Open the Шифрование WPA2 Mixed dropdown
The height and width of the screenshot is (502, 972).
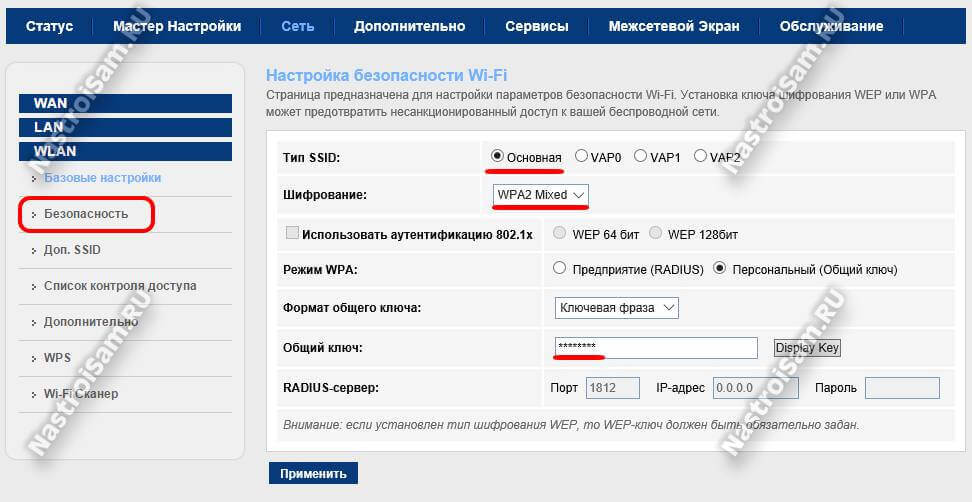click(x=541, y=195)
